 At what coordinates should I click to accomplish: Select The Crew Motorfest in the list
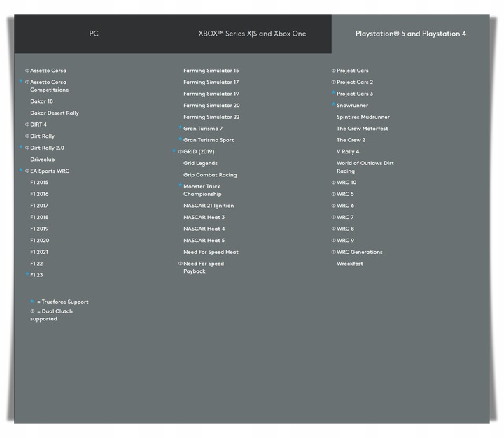click(x=362, y=129)
